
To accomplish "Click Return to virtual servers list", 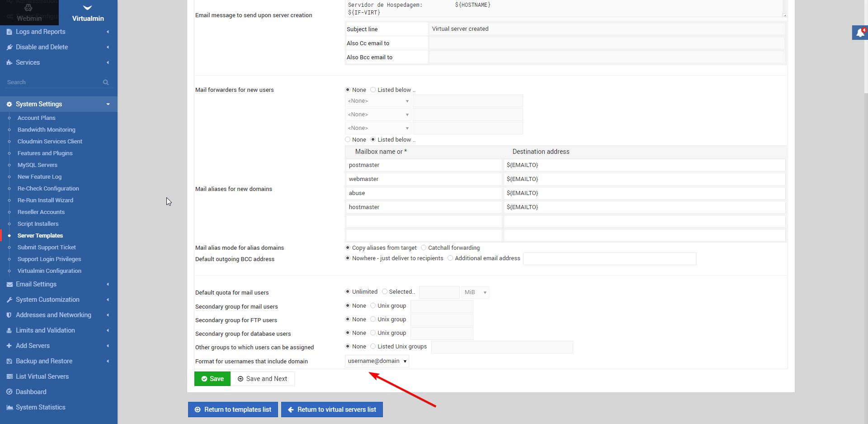I will [332, 409].
